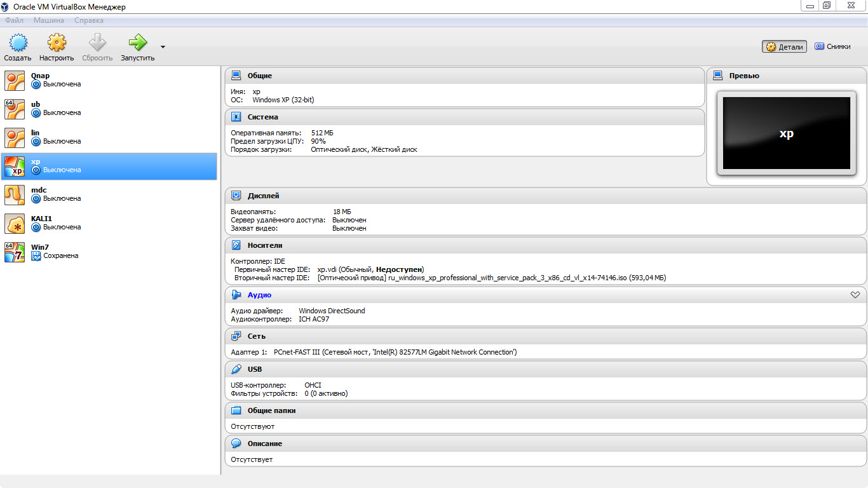Open dropdown arrow next to Запустить

[x=163, y=47]
